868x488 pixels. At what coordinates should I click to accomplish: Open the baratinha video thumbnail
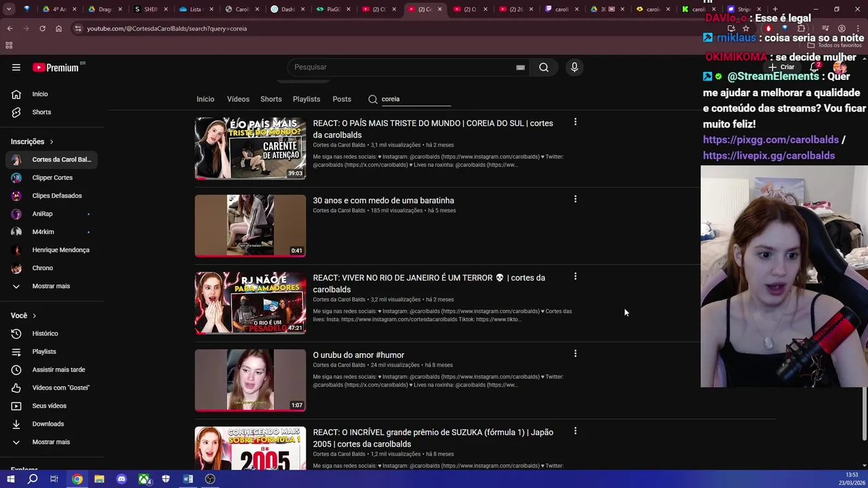[x=250, y=226]
